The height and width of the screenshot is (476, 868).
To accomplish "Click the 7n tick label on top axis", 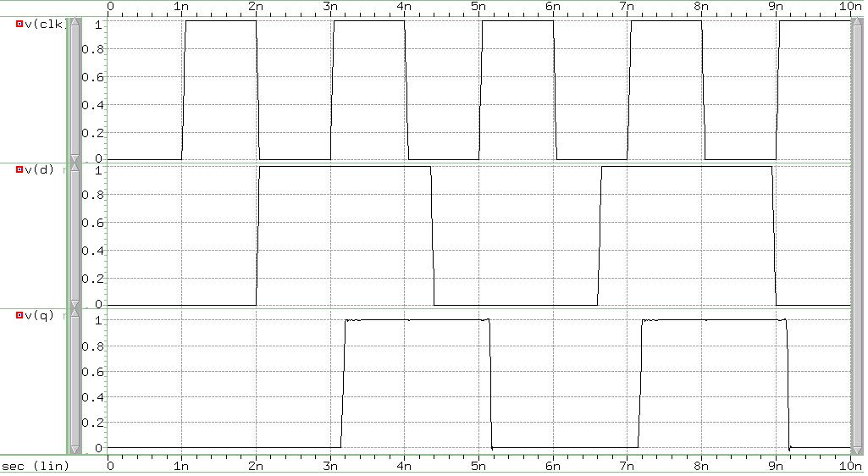I will coord(627,6).
